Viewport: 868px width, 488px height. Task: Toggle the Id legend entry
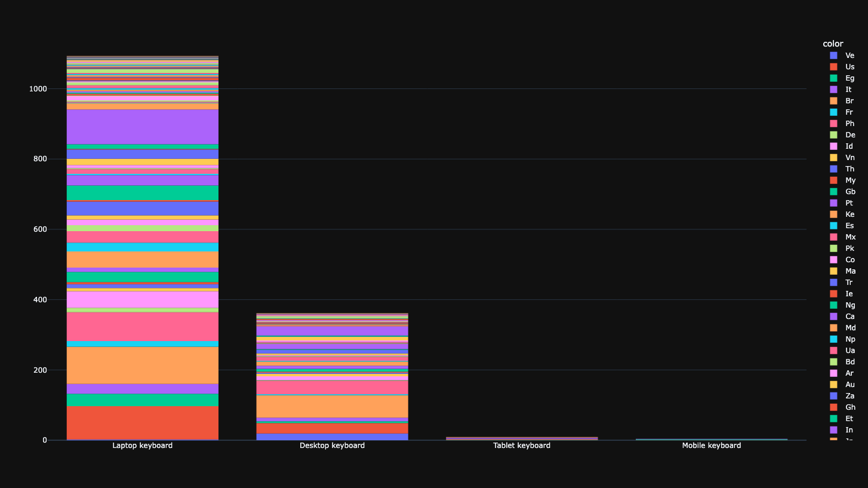click(842, 146)
